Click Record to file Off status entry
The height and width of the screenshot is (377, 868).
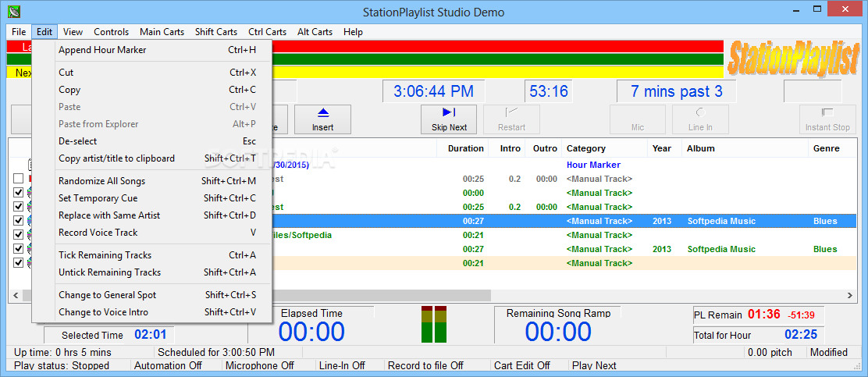coord(425,365)
